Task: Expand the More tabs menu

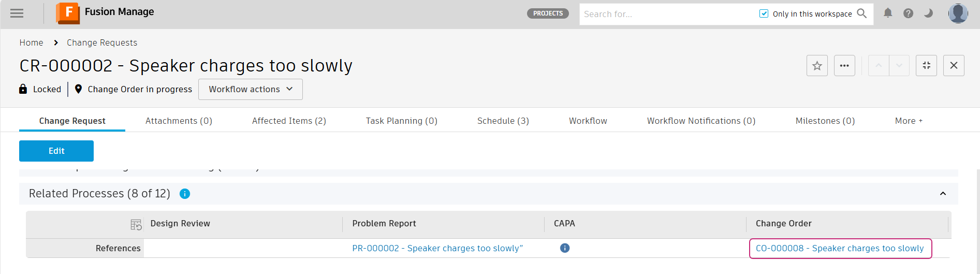Action: pyautogui.click(x=909, y=121)
